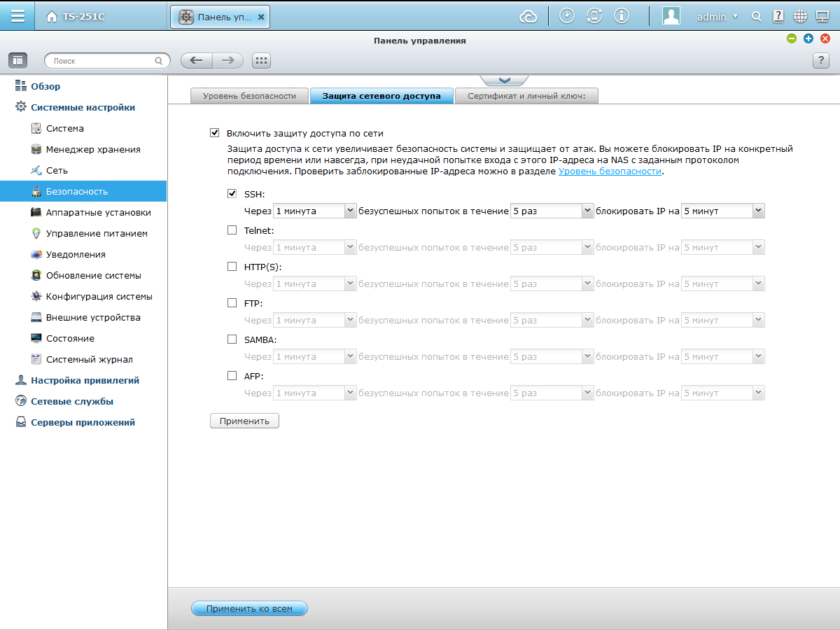Open the language globe icon
840x630 pixels.
[801, 16]
